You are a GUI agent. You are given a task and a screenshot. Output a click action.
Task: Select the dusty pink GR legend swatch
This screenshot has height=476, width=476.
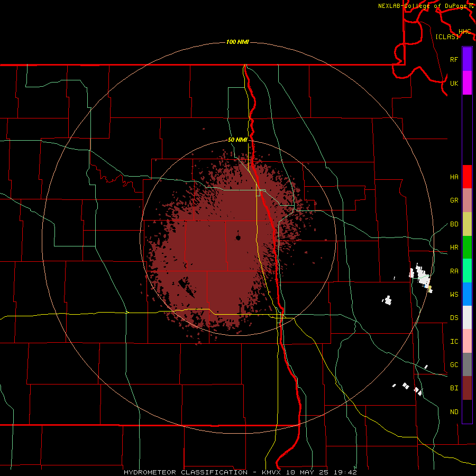coord(467,200)
